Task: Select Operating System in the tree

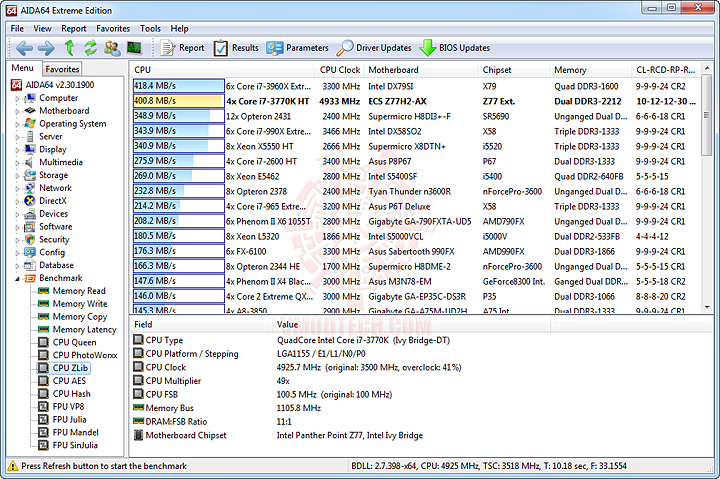Action: click(73, 124)
